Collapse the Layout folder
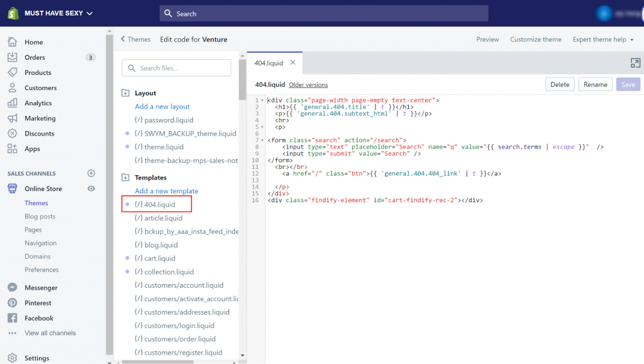644x364 pixels. coord(125,93)
